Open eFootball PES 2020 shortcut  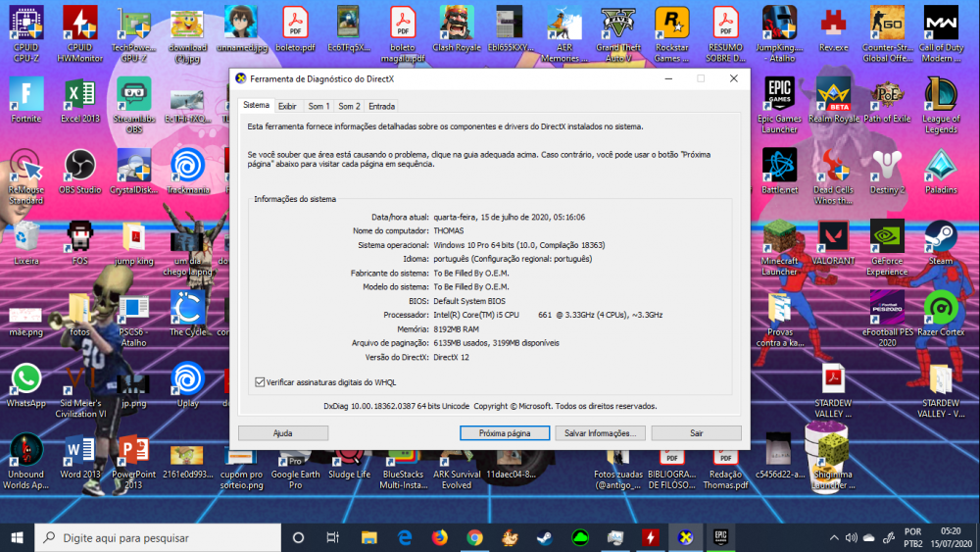click(x=887, y=319)
